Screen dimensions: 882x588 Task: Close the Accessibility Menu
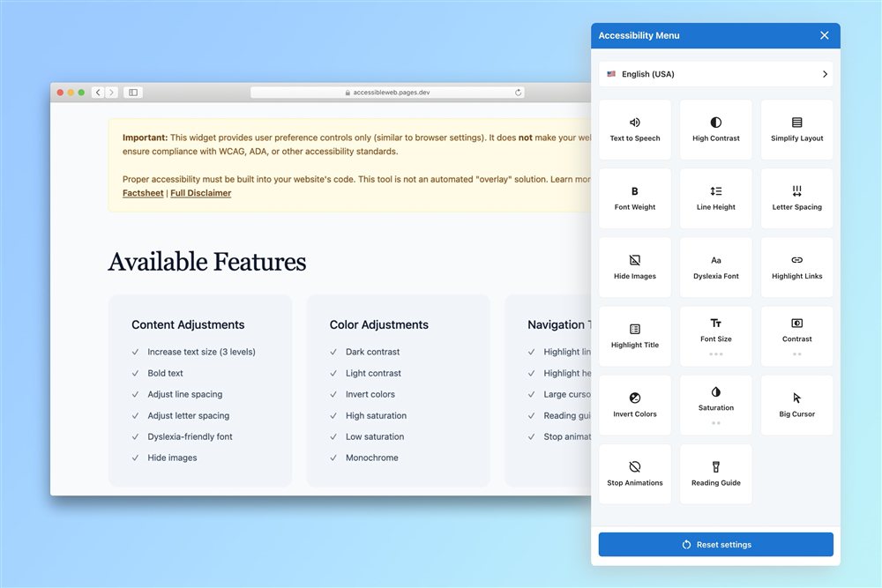(824, 35)
